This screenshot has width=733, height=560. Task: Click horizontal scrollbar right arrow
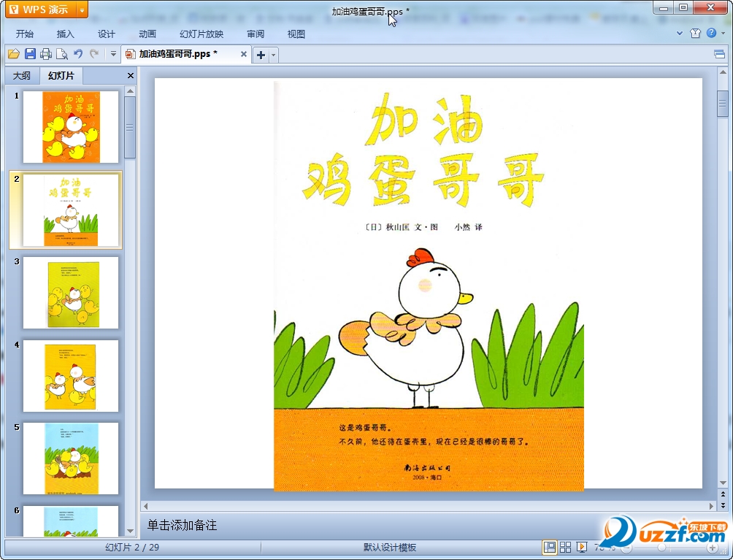pyautogui.click(x=712, y=506)
